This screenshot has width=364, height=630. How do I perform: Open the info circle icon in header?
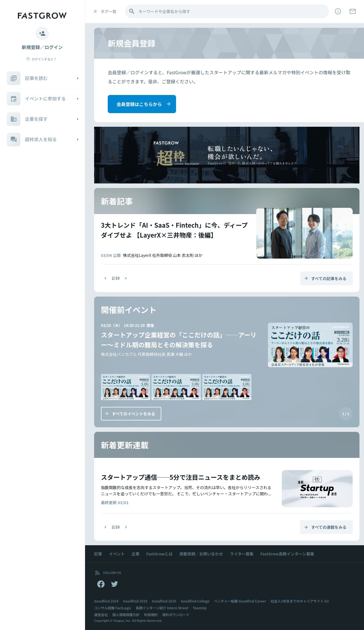pyautogui.click(x=338, y=11)
